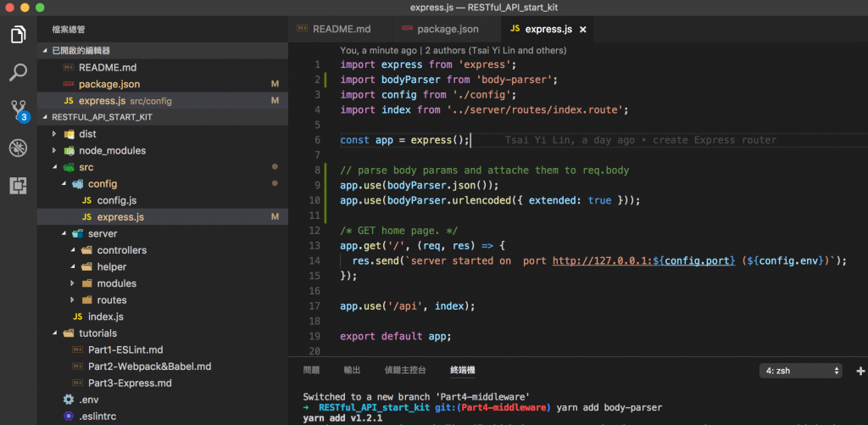Collapse the 已開啟的編輯器 section
The image size is (868, 425).
45,50
